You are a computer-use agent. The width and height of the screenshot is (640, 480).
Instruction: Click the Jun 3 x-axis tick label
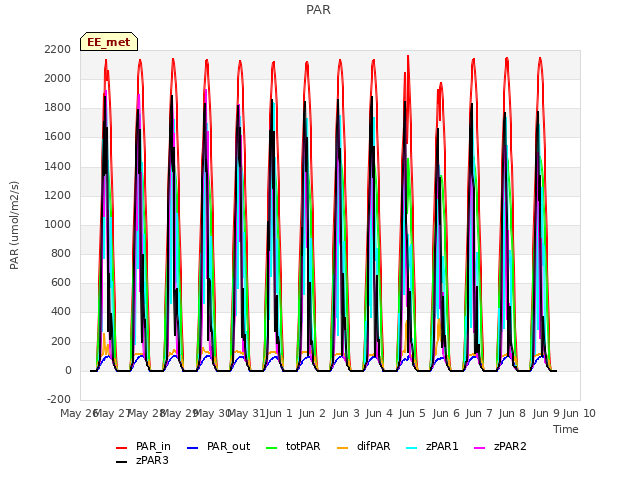click(x=346, y=413)
